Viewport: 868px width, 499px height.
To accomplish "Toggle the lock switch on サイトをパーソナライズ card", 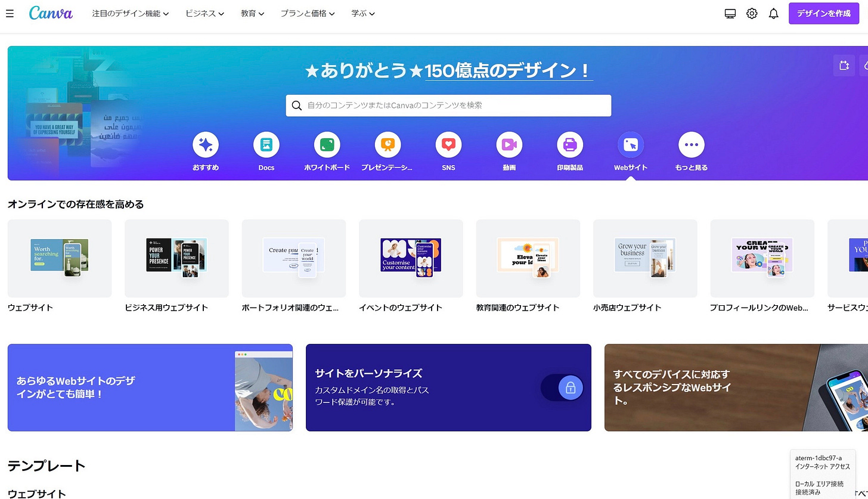I will [x=562, y=388].
